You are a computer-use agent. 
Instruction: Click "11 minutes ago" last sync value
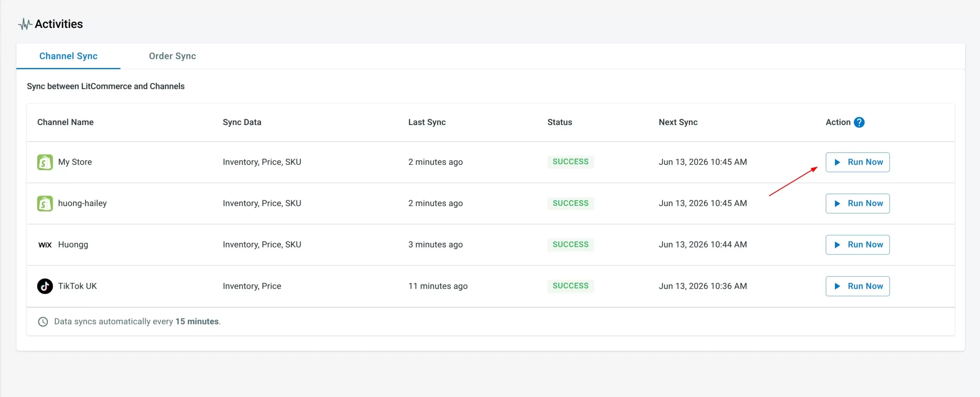click(x=438, y=286)
